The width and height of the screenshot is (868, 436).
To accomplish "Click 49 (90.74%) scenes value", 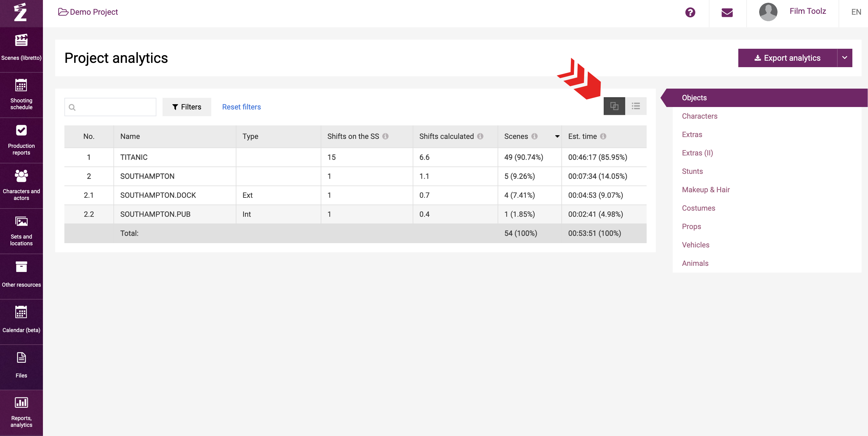I will click(x=524, y=157).
